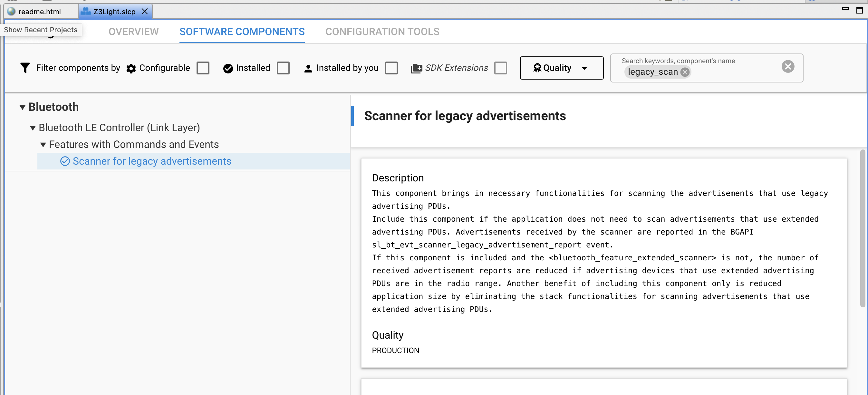Switch to the OVERVIEW tab

[133, 31]
